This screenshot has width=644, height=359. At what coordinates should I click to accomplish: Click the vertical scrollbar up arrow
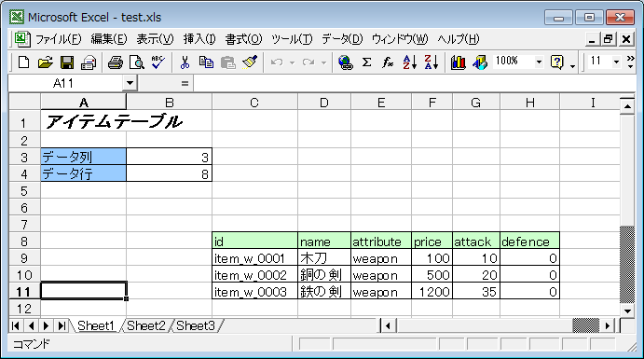(627, 107)
